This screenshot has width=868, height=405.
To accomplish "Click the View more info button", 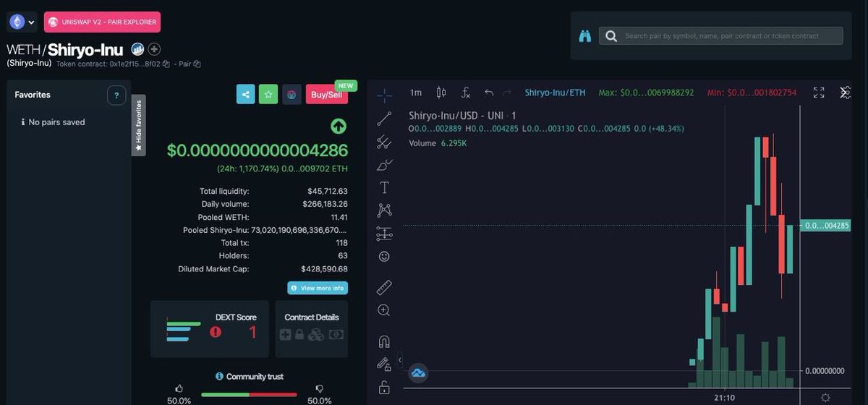I will click(x=318, y=288).
